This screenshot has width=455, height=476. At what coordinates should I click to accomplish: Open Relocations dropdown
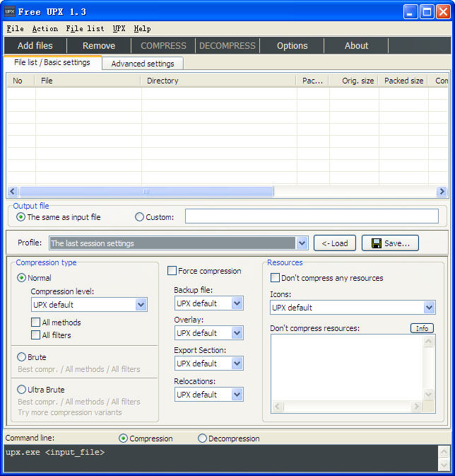pyautogui.click(x=237, y=395)
